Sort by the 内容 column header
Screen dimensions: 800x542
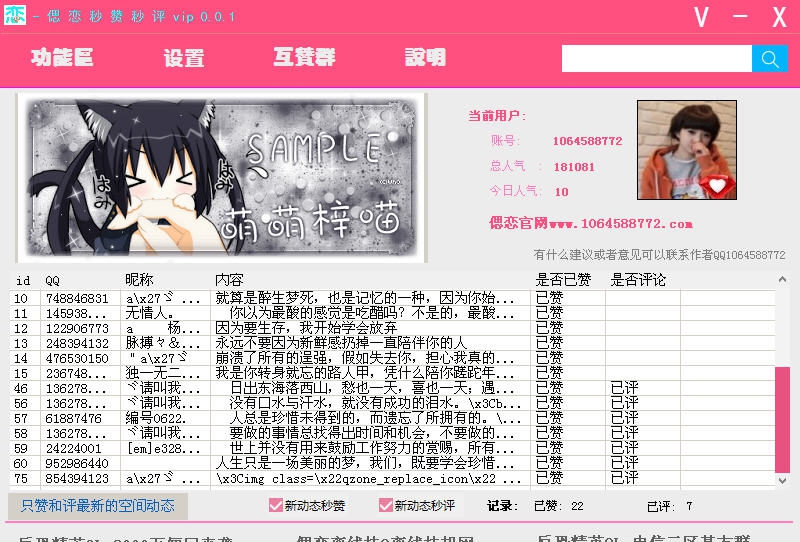coord(229,280)
